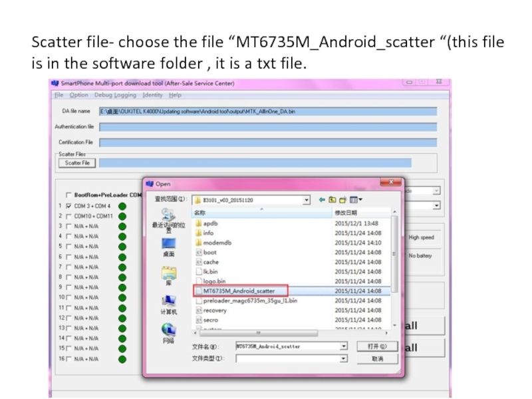This screenshot has height=399, width=532.
Task: Select the modemdb folder
Action: pyautogui.click(x=213, y=243)
